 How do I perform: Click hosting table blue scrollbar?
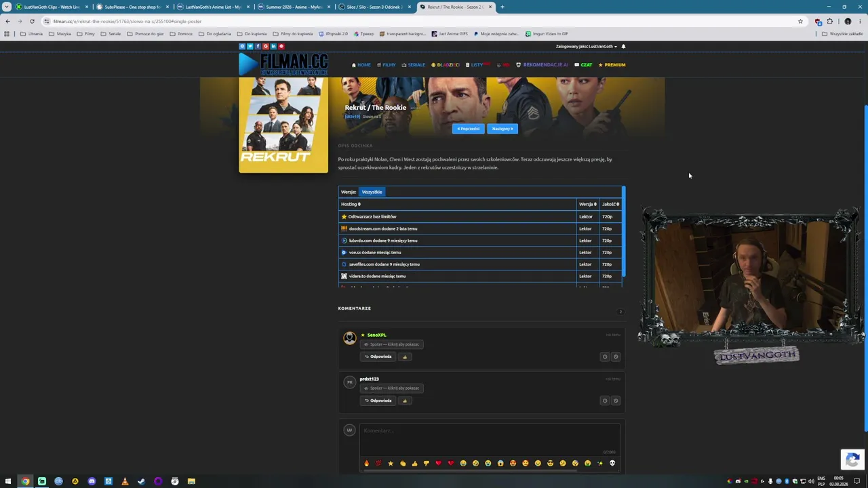pyautogui.click(x=623, y=231)
